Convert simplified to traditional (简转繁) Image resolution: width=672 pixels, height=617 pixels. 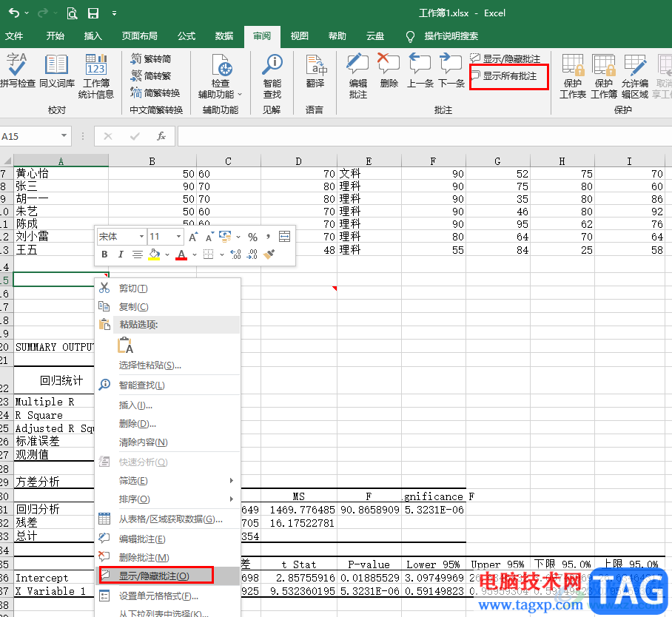[151, 76]
